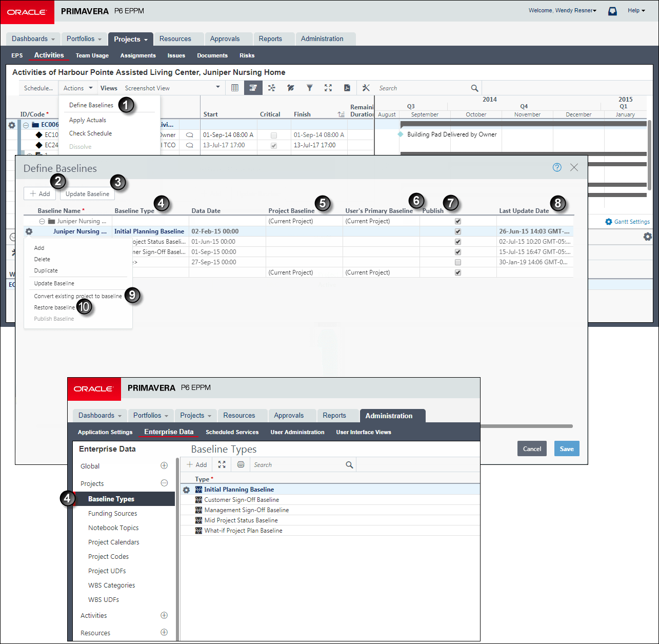Toggle Publish for Initial Planning Baseline row

pyautogui.click(x=458, y=231)
